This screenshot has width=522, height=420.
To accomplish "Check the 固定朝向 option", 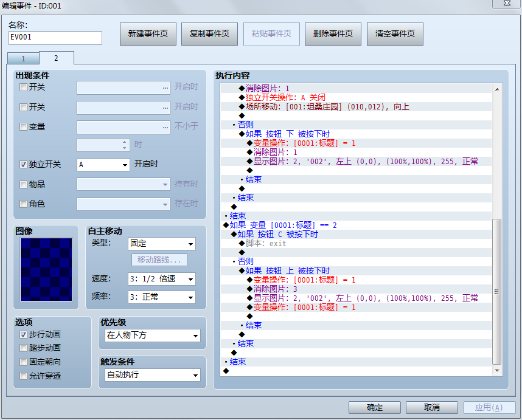I will (23, 362).
